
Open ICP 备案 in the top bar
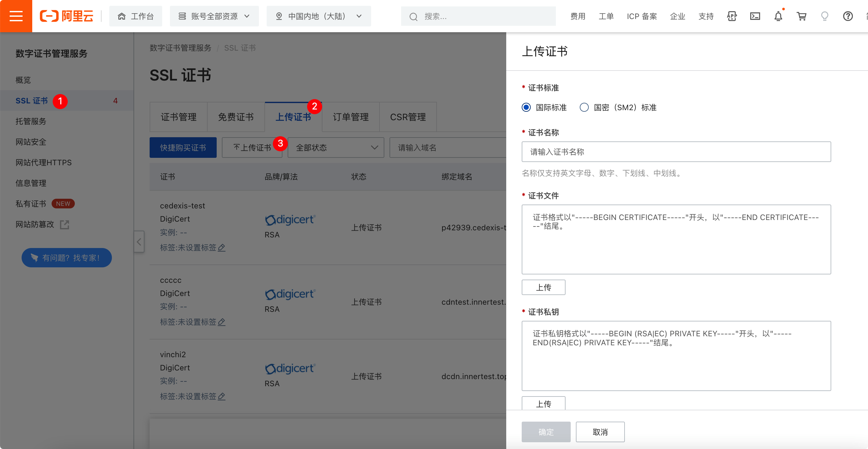click(642, 16)
